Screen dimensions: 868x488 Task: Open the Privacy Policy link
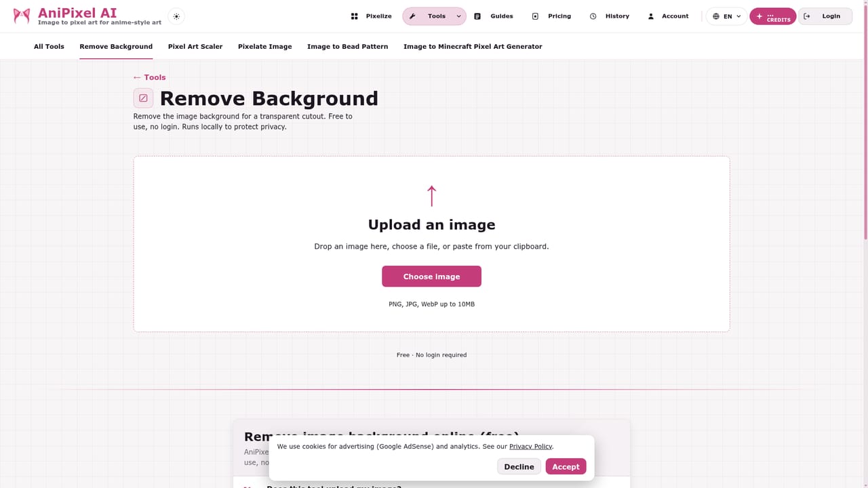click(531, 447)
